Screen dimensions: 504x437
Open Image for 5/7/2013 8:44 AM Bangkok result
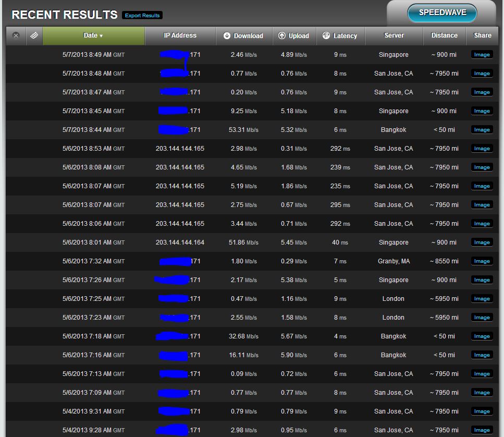482,130
